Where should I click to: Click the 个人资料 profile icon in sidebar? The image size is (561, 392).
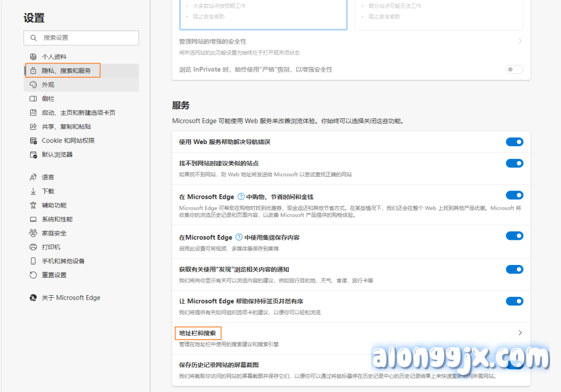(x=33, y=57)
